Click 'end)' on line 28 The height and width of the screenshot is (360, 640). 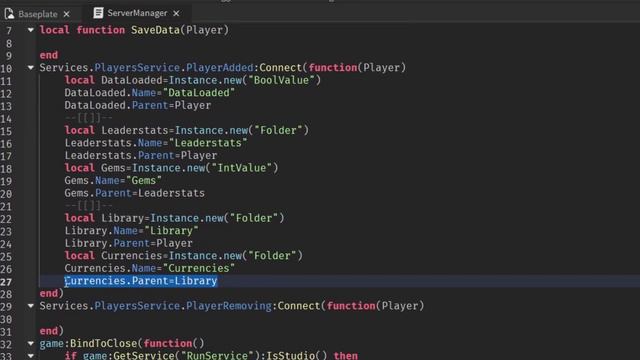52,293
